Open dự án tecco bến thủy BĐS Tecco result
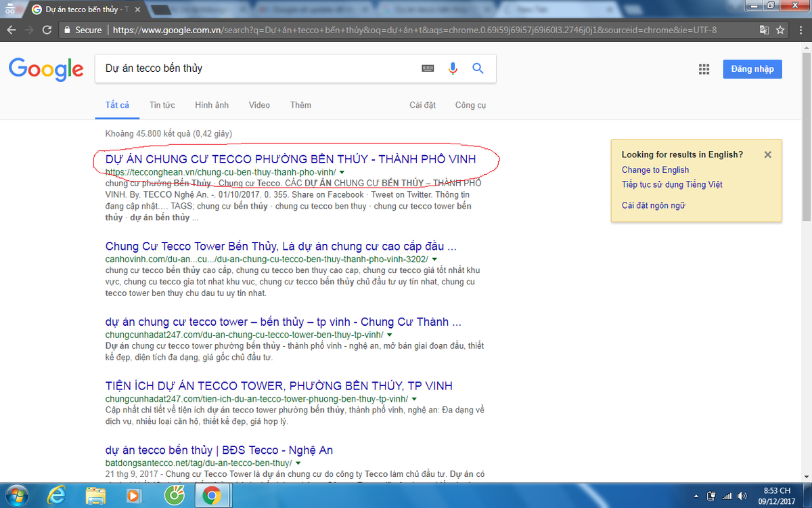Image resolution: width=812 pixels, height=508 pixels. [219, 450]
